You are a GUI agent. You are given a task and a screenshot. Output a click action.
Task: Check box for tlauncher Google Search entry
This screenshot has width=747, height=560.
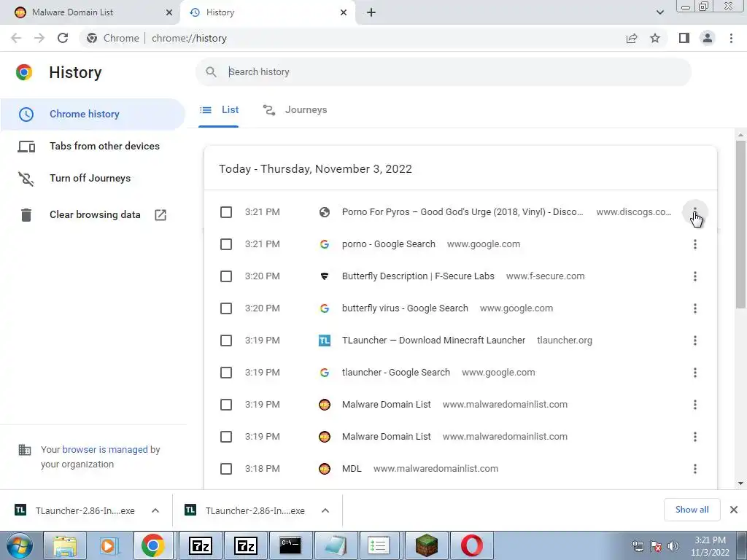226,373
